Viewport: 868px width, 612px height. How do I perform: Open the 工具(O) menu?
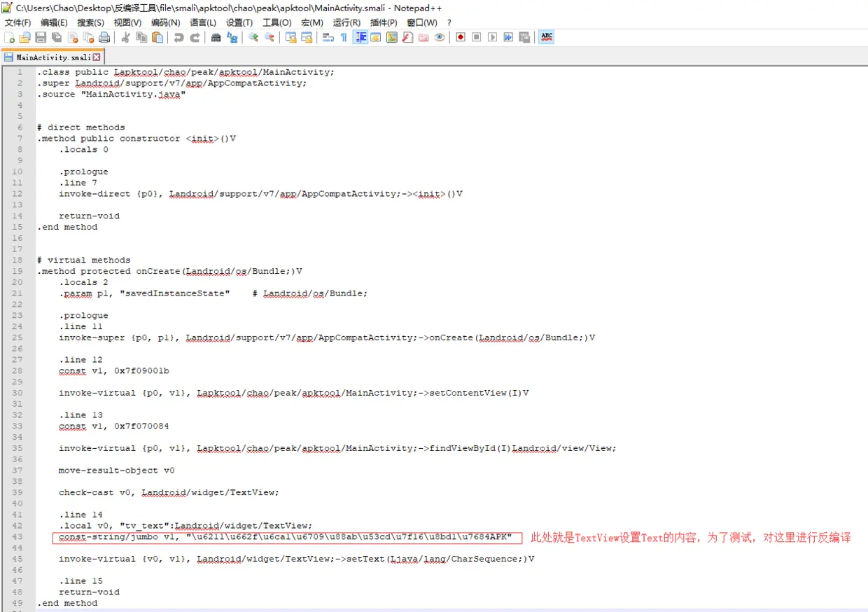tap(276, 22)
